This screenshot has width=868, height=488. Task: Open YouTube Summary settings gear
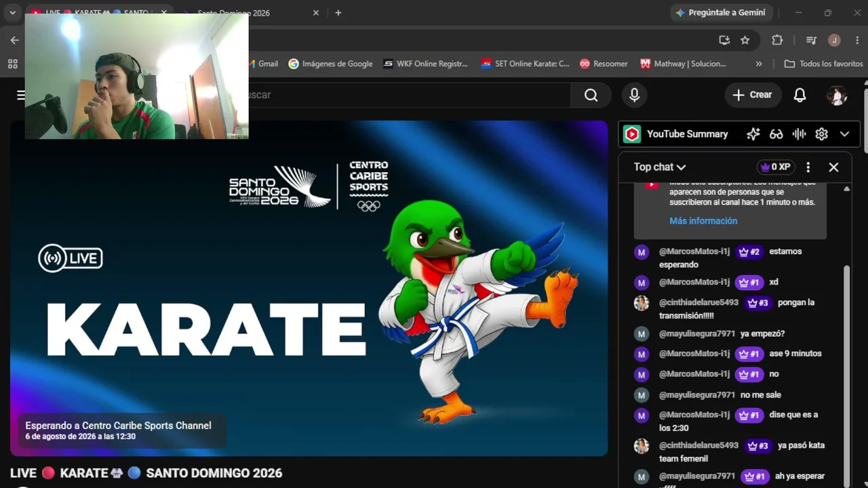[x=821, y=134]
